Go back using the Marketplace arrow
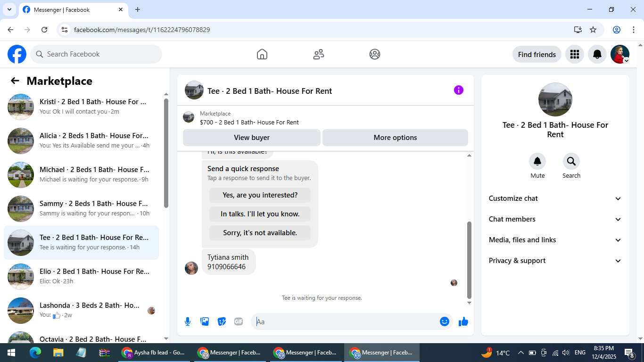 pos(15,81)
